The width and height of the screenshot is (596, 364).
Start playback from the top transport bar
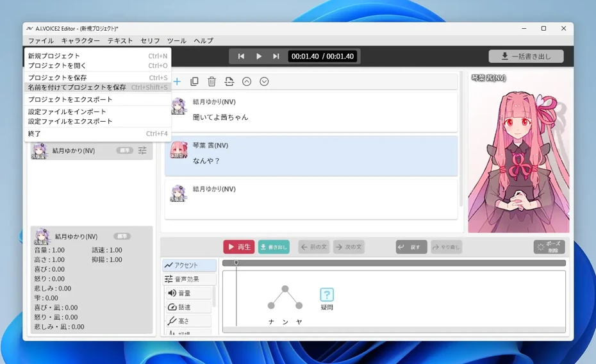pos(258,56)
